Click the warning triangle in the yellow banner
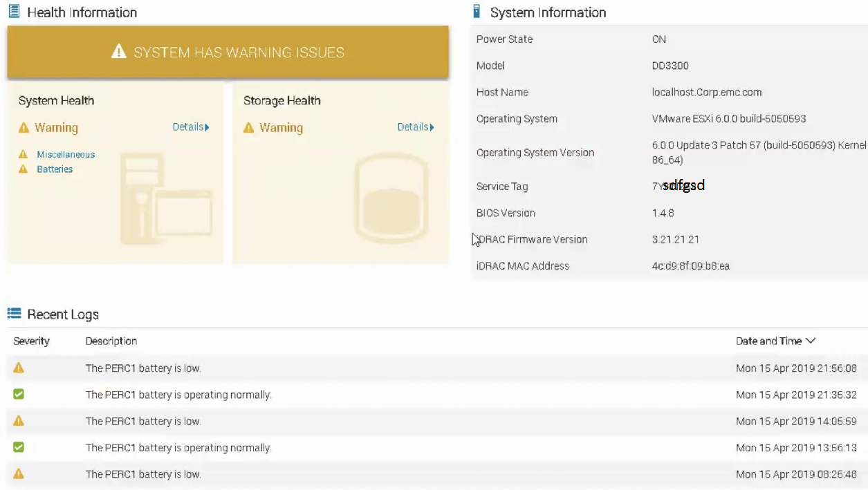The width and height of the screenshot is (868, 490). (119, 52)
